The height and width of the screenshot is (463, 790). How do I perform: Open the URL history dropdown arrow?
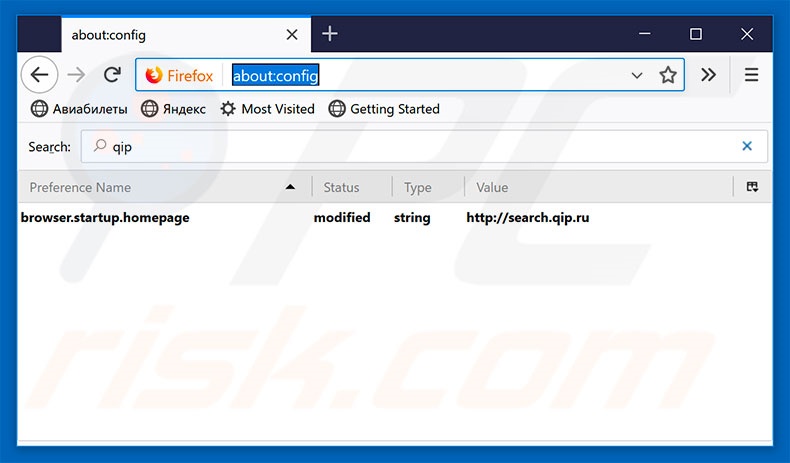pyautogui.click(x=637, y=76)
